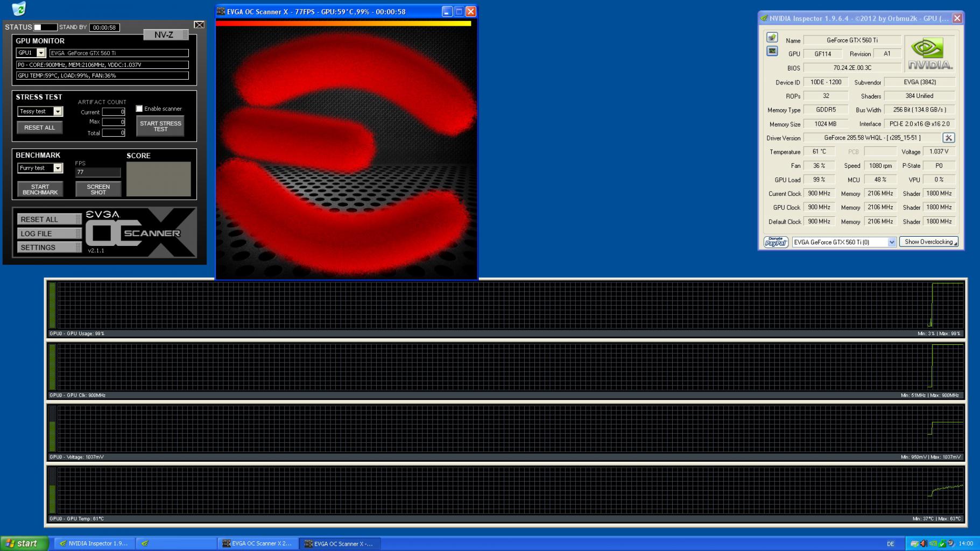980x551 pixels.
Task: Click the FPS value field showing 77
Action: pos(98,172)
